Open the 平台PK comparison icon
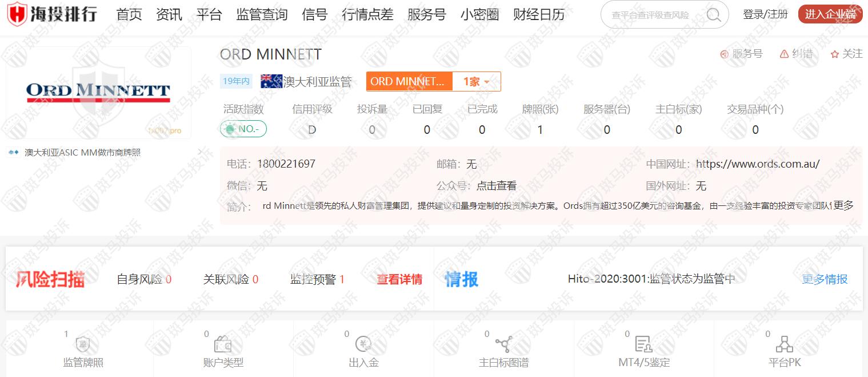Screen dimensions: 868x377 (x=785, y=344)
